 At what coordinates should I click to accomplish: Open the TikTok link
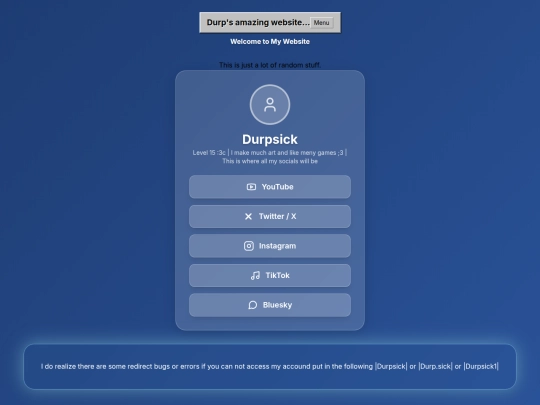[270, 276]
